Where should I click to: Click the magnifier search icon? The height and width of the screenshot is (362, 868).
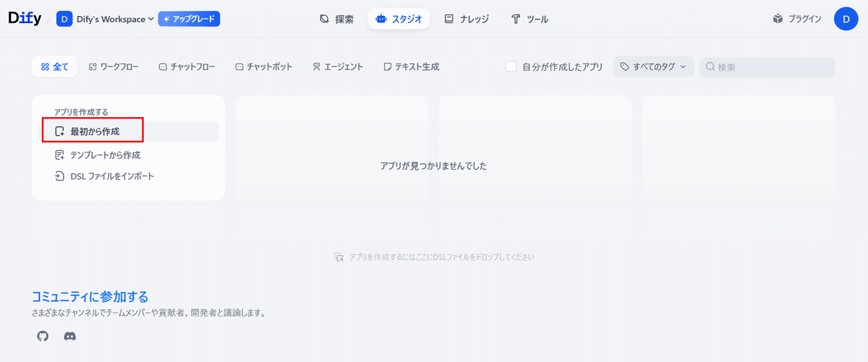(710, 67)
